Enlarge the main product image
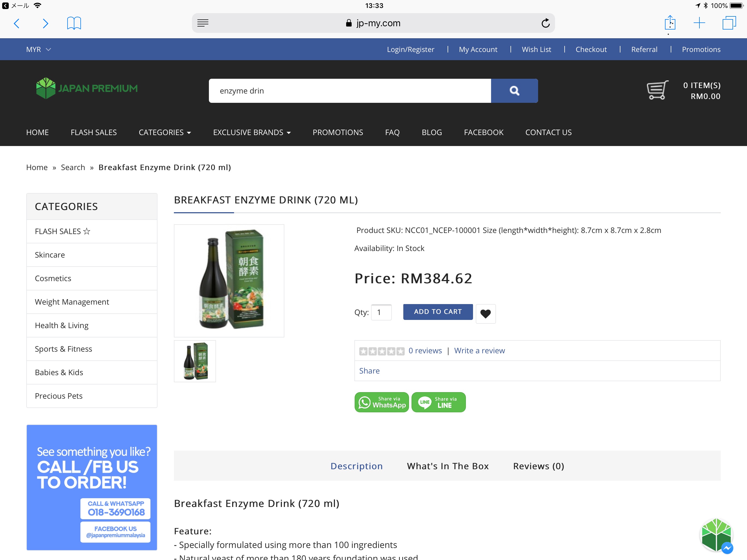 tap(229, 281)
